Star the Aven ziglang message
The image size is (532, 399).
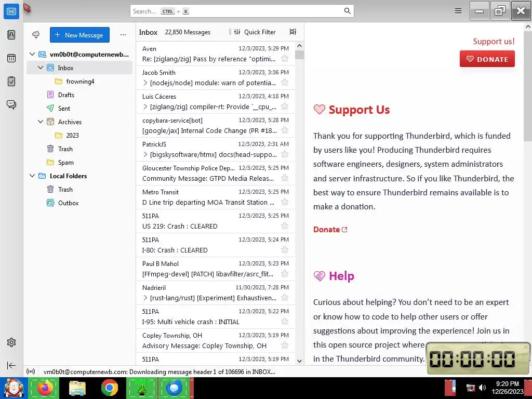pos(285,59)
